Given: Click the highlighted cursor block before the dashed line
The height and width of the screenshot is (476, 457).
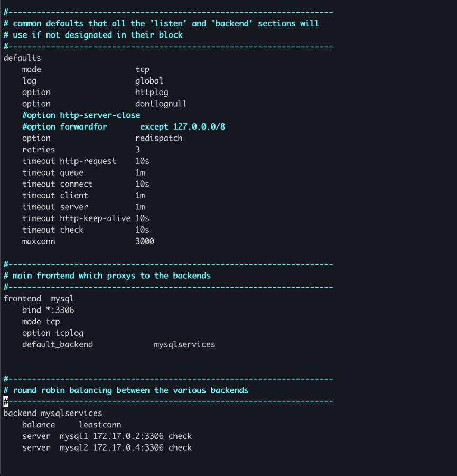Looking at the screenshot, I should coord(6,402).
